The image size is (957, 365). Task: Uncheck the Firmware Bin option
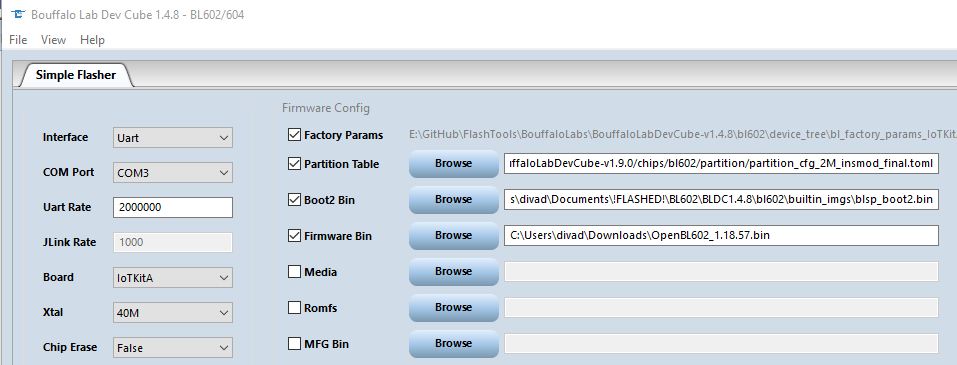pyautogui.click(x=294, y=236)
